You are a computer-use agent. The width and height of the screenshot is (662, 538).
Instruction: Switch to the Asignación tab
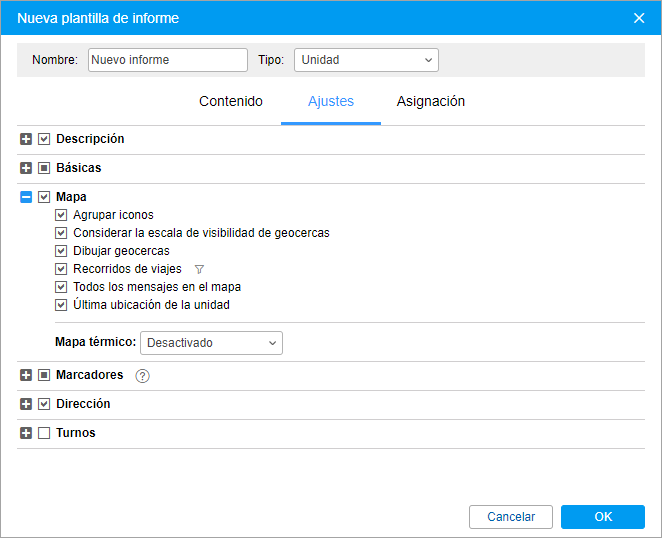click(x=430, y=101)
